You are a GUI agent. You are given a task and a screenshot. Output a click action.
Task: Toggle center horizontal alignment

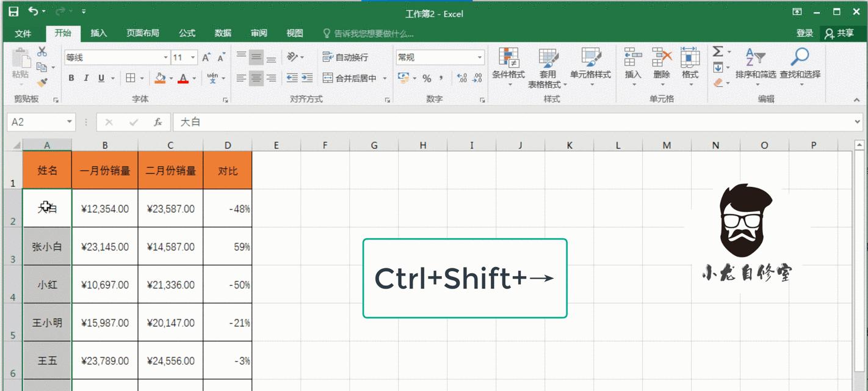click(x=256, y=78)
